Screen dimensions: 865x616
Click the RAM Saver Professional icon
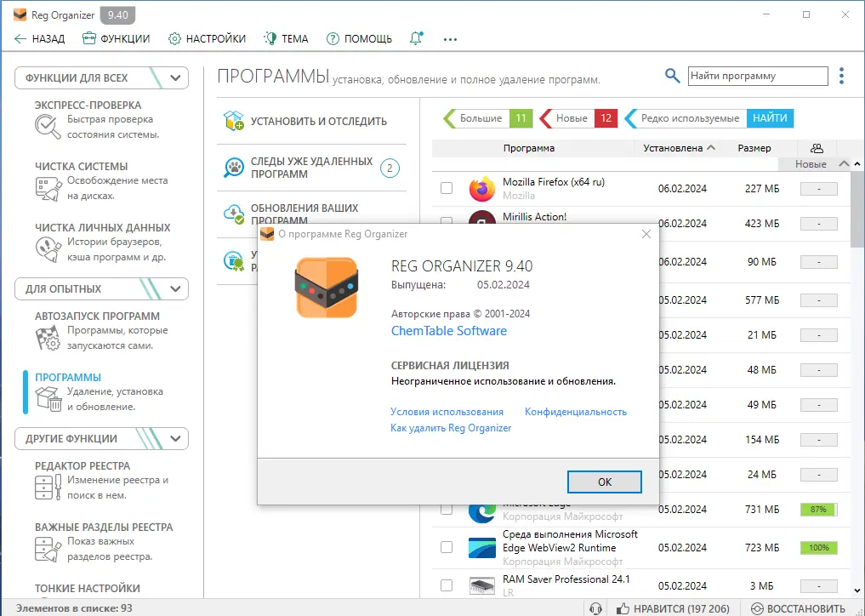pos(482,585)
